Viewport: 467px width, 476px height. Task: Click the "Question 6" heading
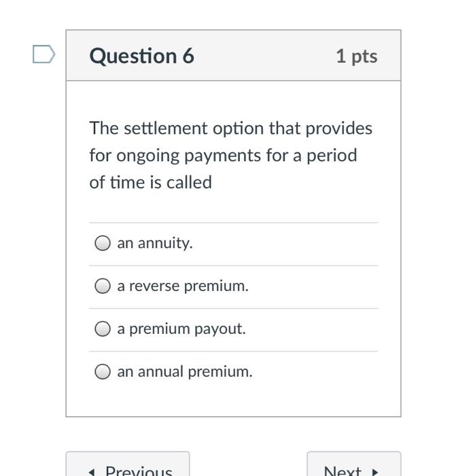click(141, 56)
